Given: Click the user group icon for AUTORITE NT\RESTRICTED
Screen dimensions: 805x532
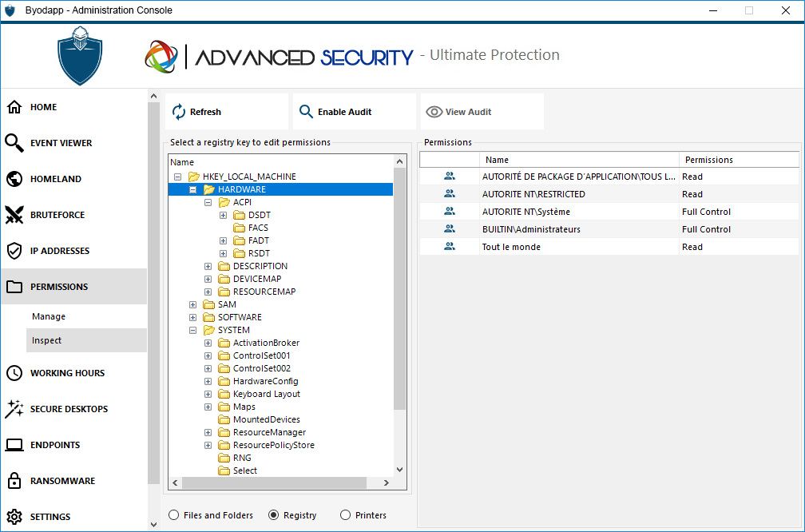Looking at the screenshot, I should click(449, 193).
